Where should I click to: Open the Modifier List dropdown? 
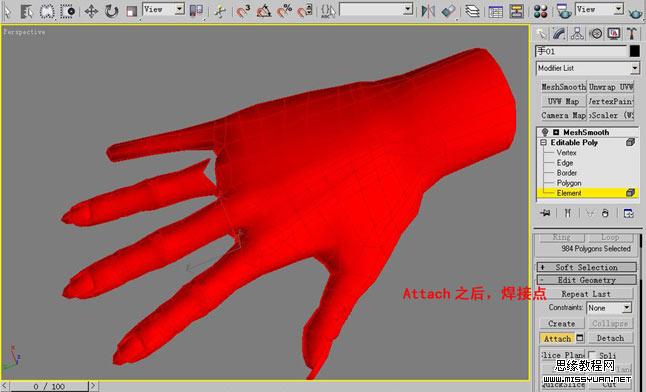pyautogui.click(x=587, y=68)
